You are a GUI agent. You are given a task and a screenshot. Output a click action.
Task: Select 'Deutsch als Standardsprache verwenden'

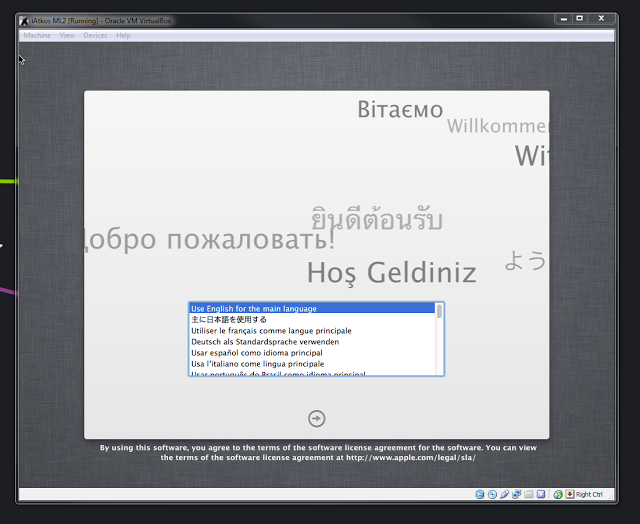click(312, 342)
